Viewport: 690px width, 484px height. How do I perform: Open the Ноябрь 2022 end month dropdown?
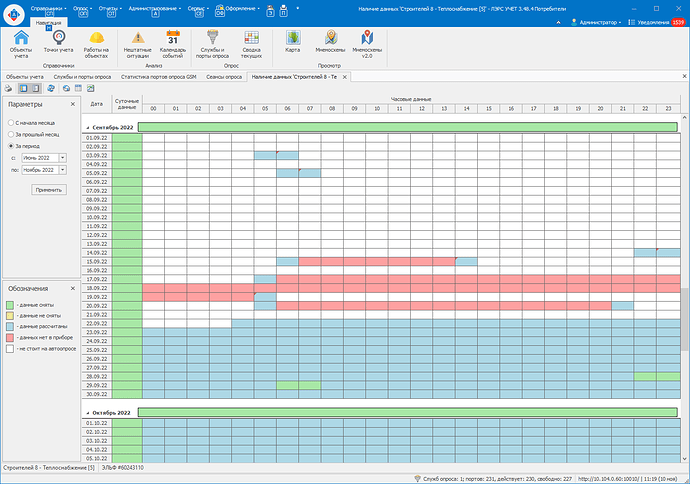(x=62, y=170)
